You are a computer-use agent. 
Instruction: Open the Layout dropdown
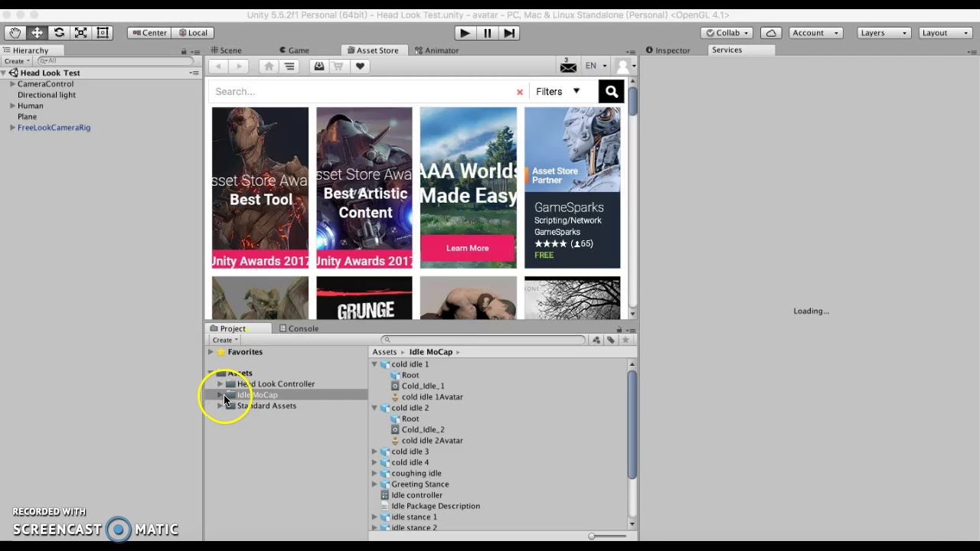[945, 33]
